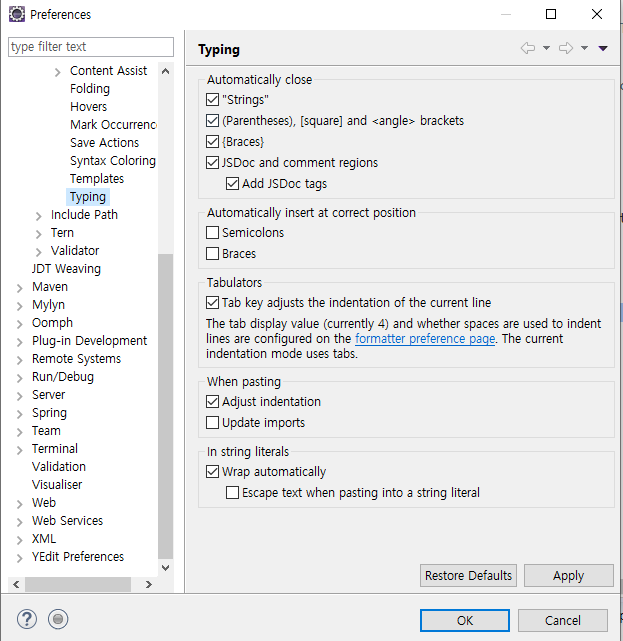Click the Help question mark icon

27,619
